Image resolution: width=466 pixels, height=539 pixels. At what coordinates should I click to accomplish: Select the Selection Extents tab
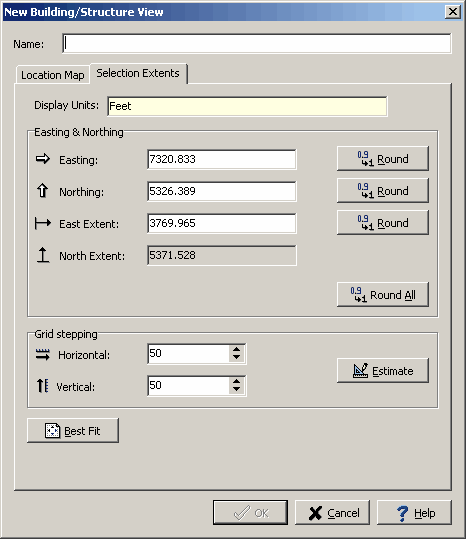(138, 73)
